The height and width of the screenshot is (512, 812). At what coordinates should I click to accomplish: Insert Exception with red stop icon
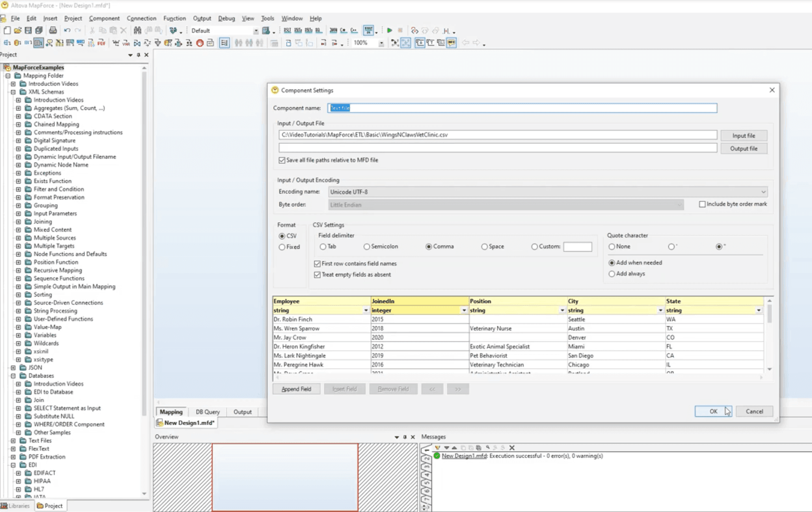(200, 43)
